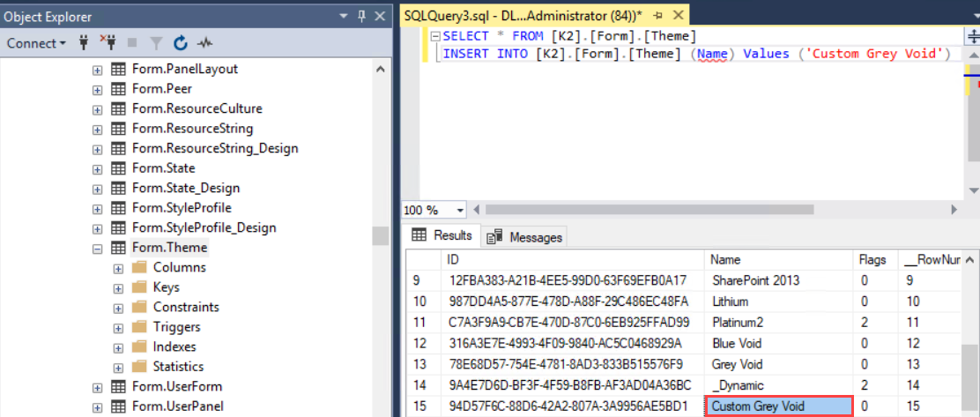Viewport: 980px width, 417px height.
Task: Click the Stop square icon in Object Explorer
Action: point(132,43)
